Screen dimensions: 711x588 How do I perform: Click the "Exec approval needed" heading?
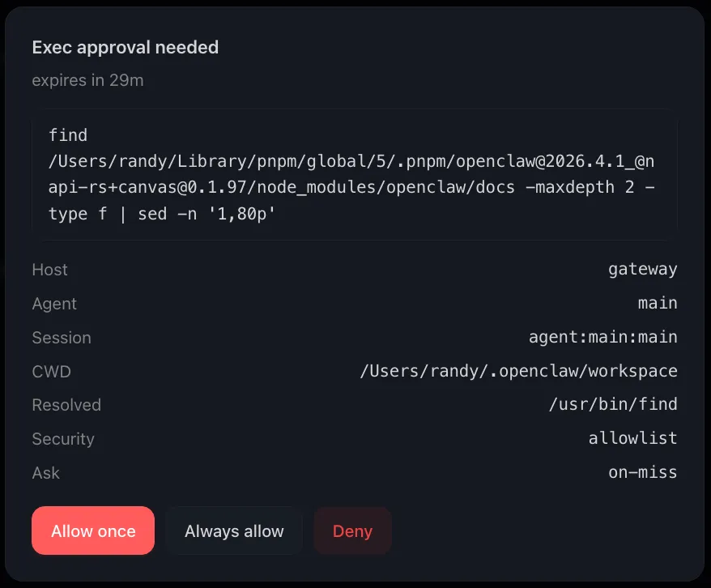click(x=126, y=48)
